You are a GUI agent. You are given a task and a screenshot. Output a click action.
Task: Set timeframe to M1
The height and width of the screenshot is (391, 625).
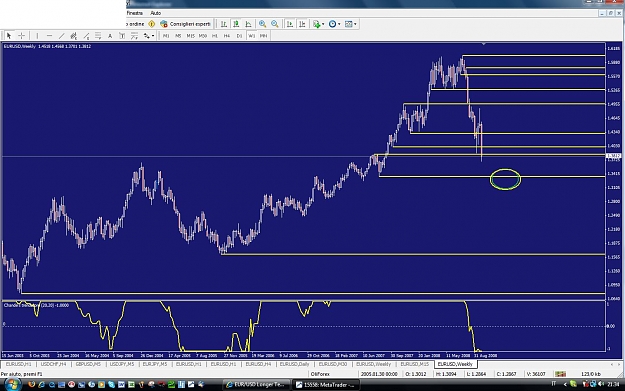pyautogui.click(x=166, y=36)
